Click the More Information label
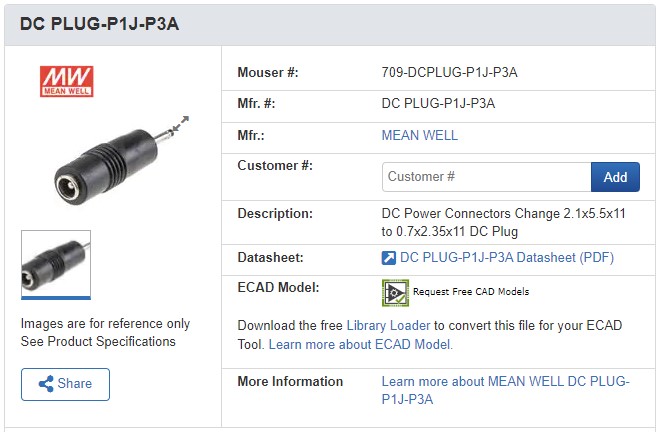 pos(290,381)
